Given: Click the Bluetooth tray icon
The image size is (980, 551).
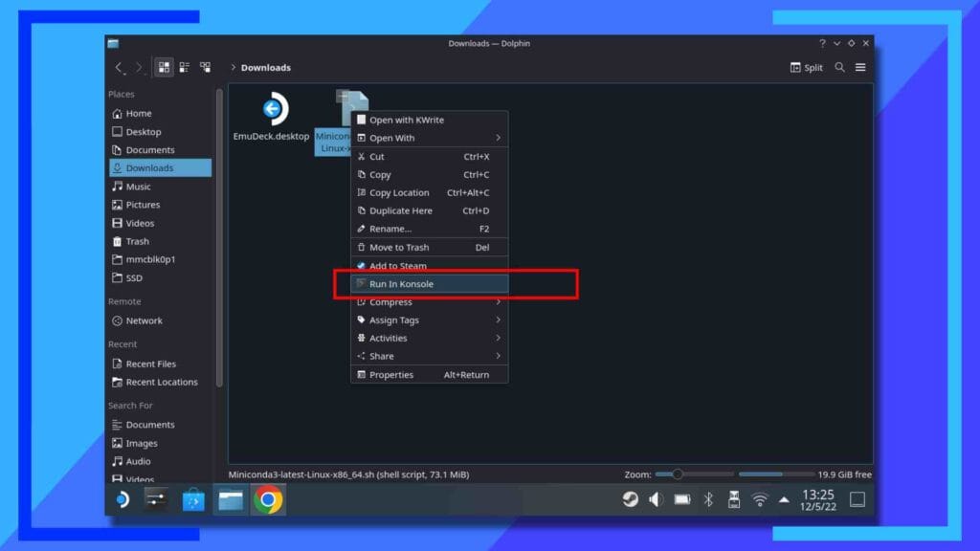Looking at the screenshot, I should click(x=709, y=499).
